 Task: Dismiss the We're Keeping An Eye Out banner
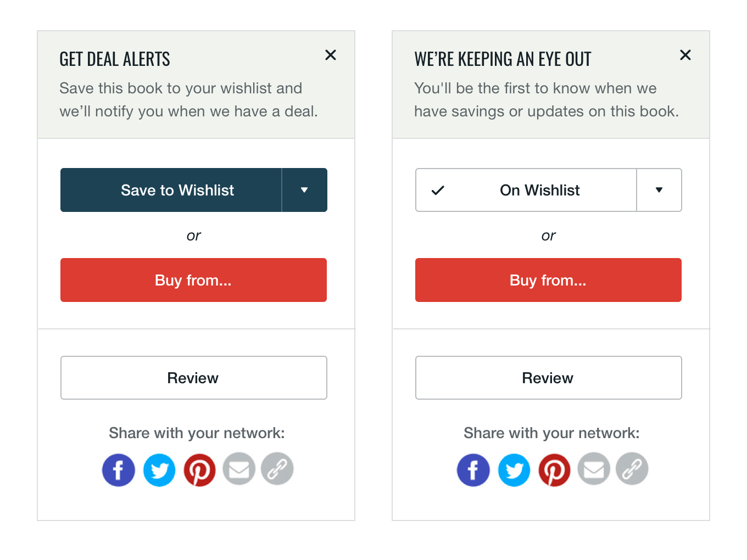[x=685, y=55]
